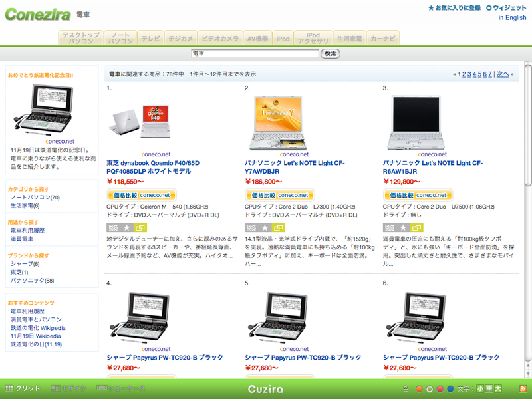
Task: Click the star icon under the Toshiba dynabook Qosmio
Action: (127, 227)
